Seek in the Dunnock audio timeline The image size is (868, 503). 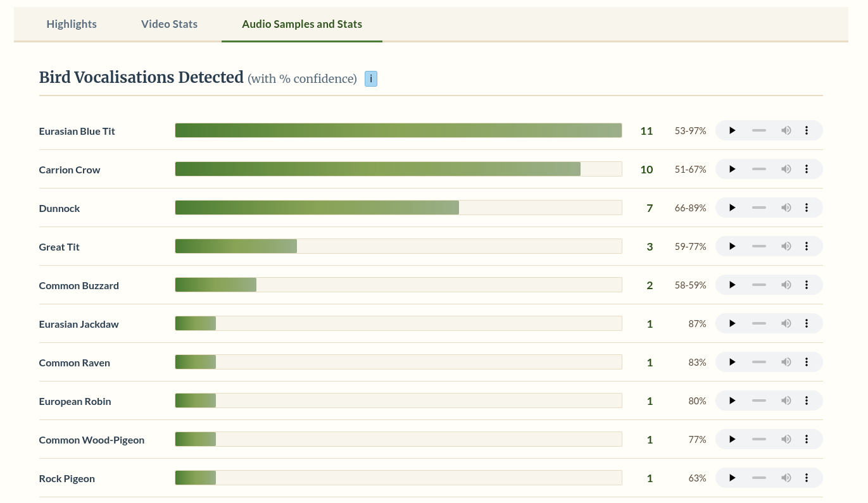tap(759, 208)
